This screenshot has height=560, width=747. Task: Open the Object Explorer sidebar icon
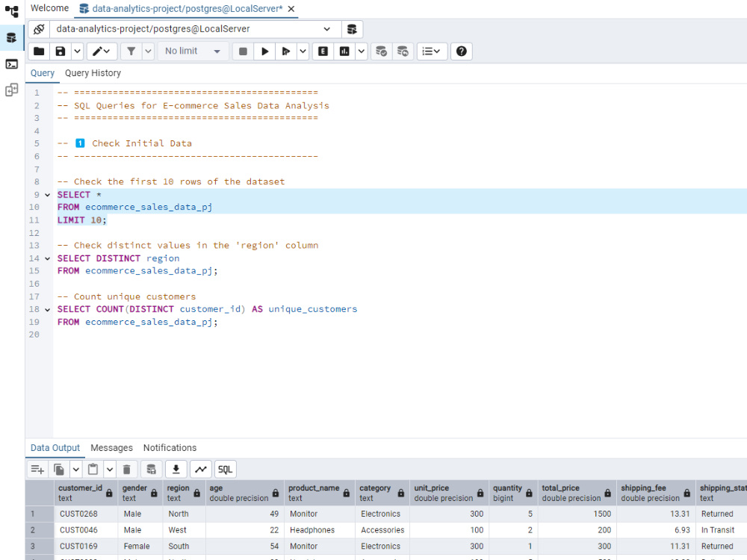click(x=11, y=10)
